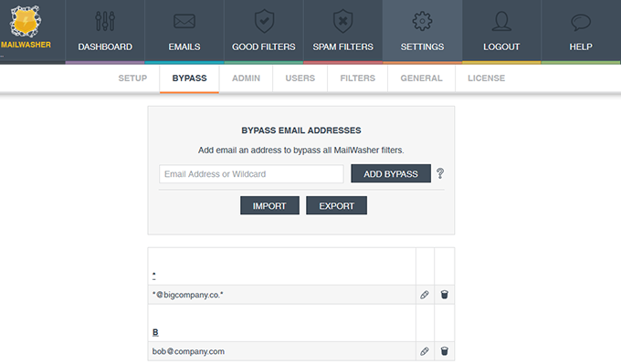Screen dimensions: 621x364
Task: Open the Dashboard sliders icon
Action: [105, 21]
